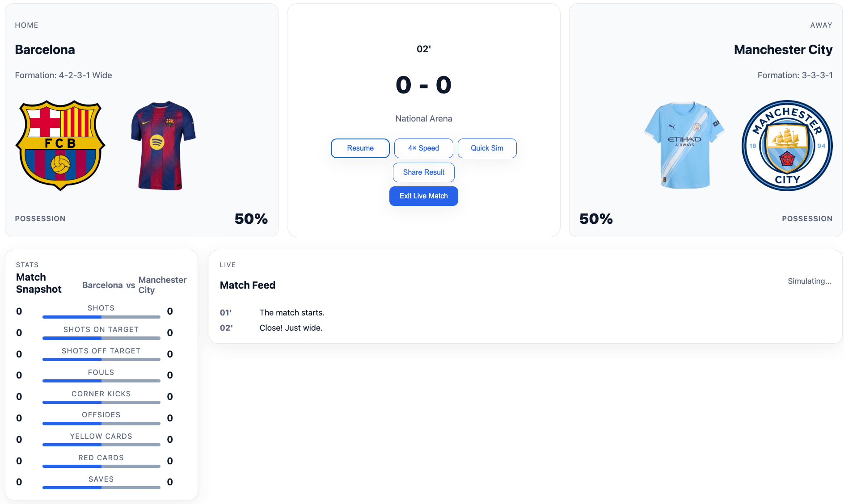Open Barcelona's 4-2-3-1 Wide formation details
The image size is (844, 504).
pos(63,75)
